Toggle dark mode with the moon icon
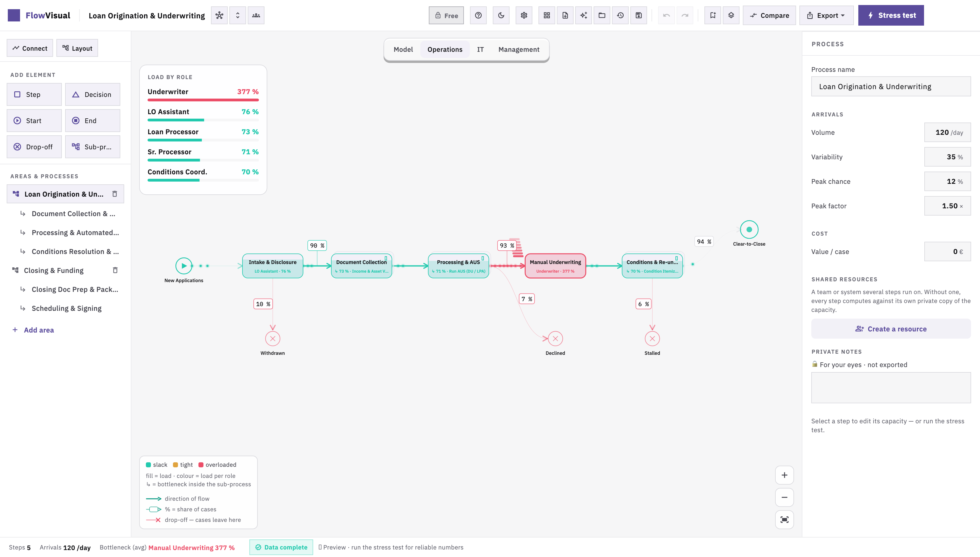This screenshot has width=980, height=557. [501, 15]
